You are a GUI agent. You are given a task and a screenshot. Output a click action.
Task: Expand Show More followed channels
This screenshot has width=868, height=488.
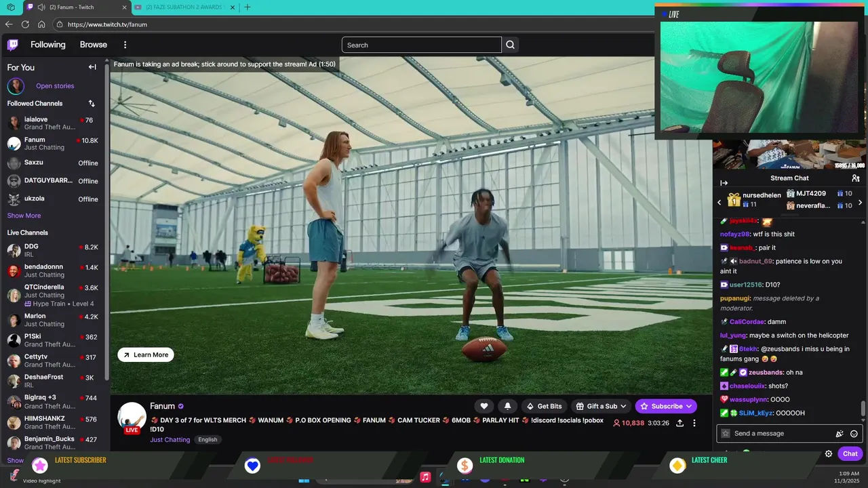pyautogui.click(x=24, y=216)
